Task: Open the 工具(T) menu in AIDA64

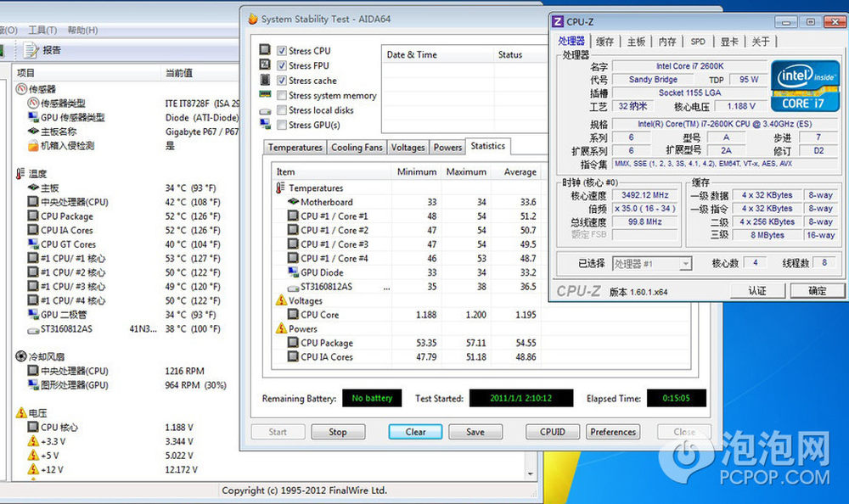Action: click(x=42, y=30)
